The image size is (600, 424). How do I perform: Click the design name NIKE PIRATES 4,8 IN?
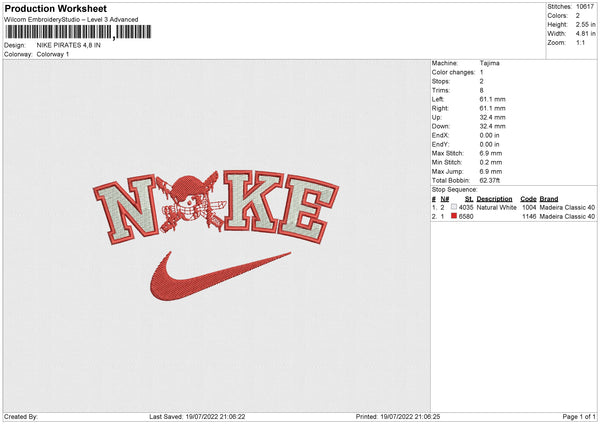68,45
